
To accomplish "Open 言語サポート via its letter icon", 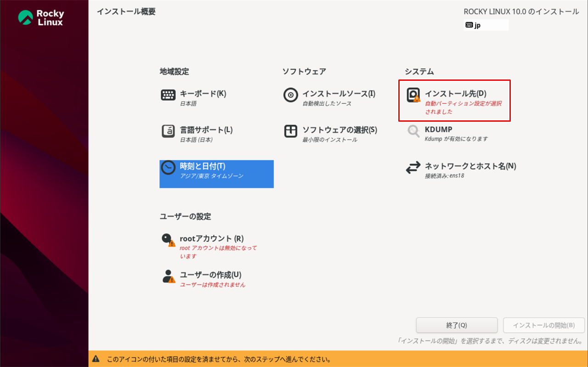I will click(168, 131).
